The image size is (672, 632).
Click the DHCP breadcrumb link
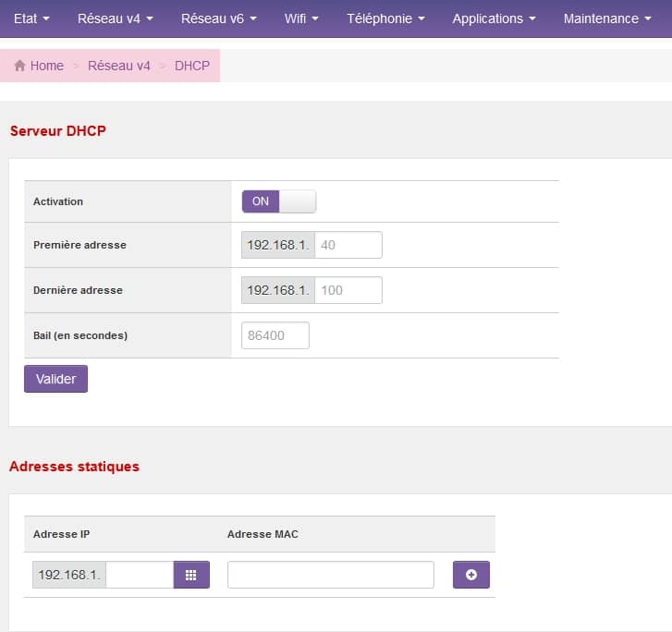coord(192,66)
